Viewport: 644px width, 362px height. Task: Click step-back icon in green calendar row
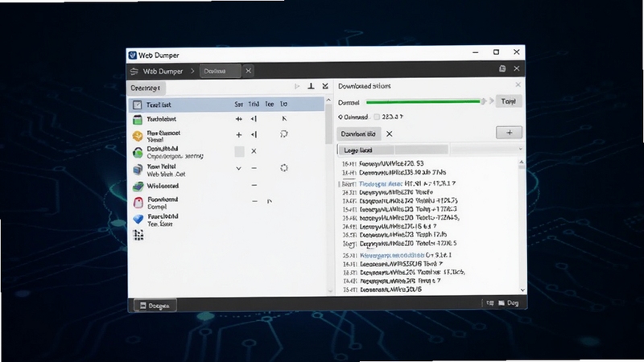pos(254,119)
